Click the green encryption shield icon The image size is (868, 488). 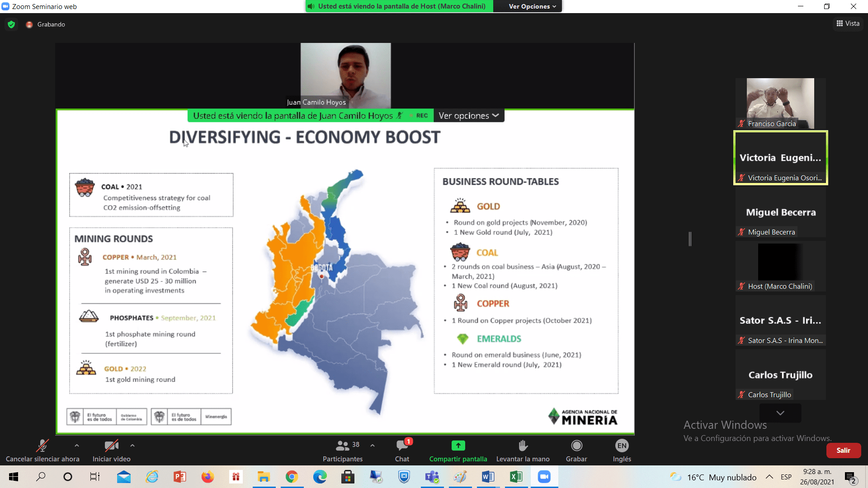(x=11, y=24)
